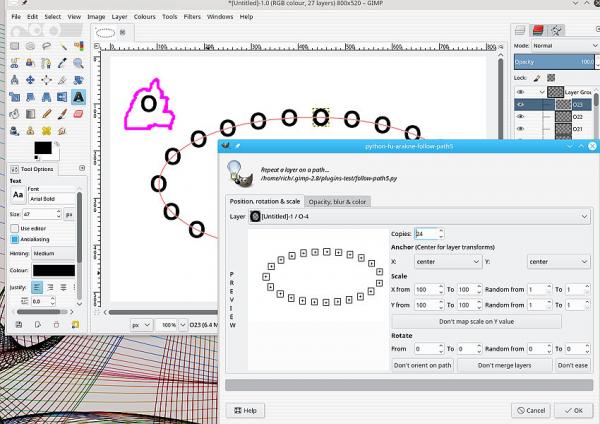The height and width of the screenshot is (424, 600).
Task: Select the Ellipse Select tool
Action: (x=30, y=46)
